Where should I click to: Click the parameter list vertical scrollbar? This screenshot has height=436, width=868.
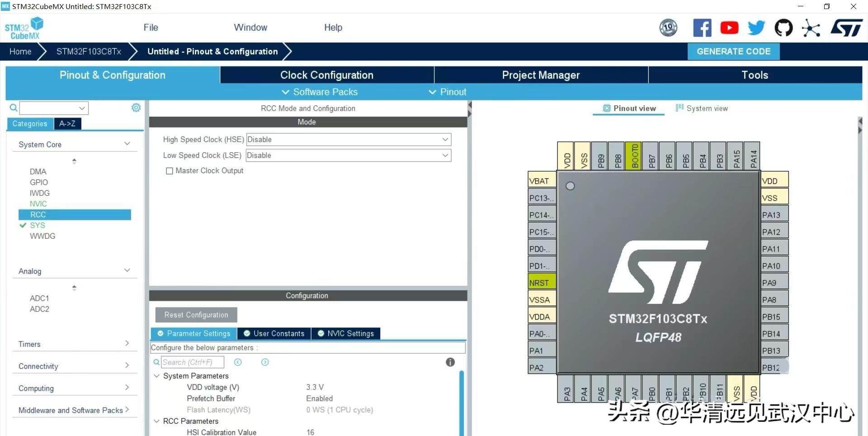click(x=462, y=403)
